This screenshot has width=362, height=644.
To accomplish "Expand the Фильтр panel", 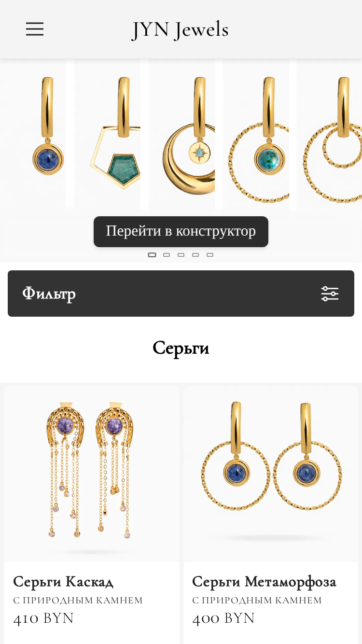I will tap(181, 294).
